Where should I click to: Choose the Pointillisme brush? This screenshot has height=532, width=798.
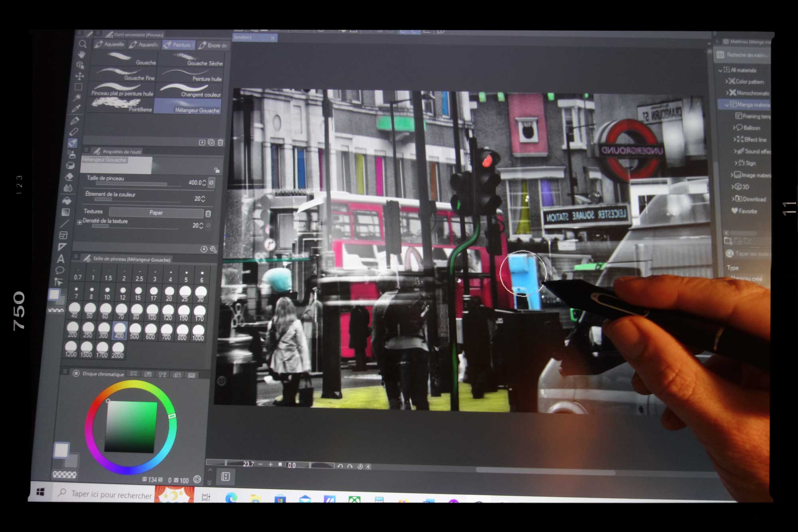tap(121, 105)
